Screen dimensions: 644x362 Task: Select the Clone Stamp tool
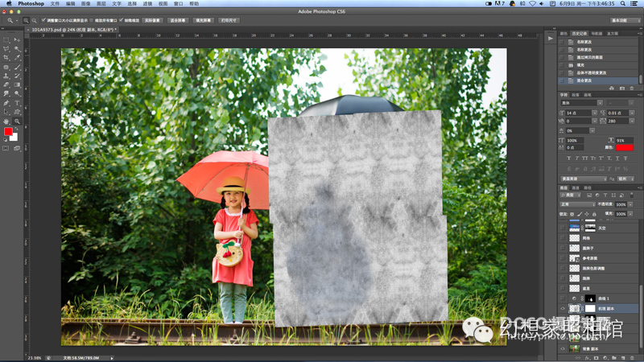(6, 76)
